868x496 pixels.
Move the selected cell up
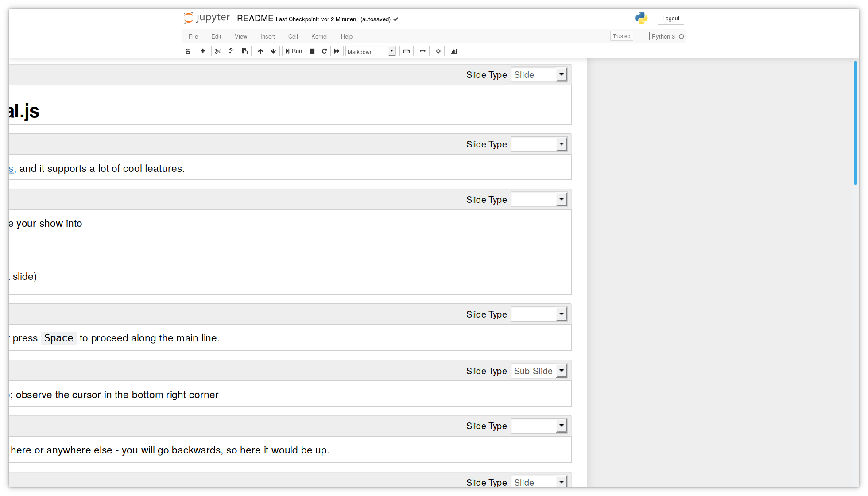point(260,51)
